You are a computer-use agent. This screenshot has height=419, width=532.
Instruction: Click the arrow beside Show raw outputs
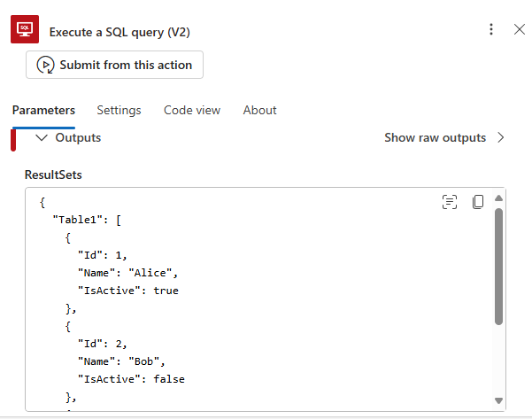501,138
